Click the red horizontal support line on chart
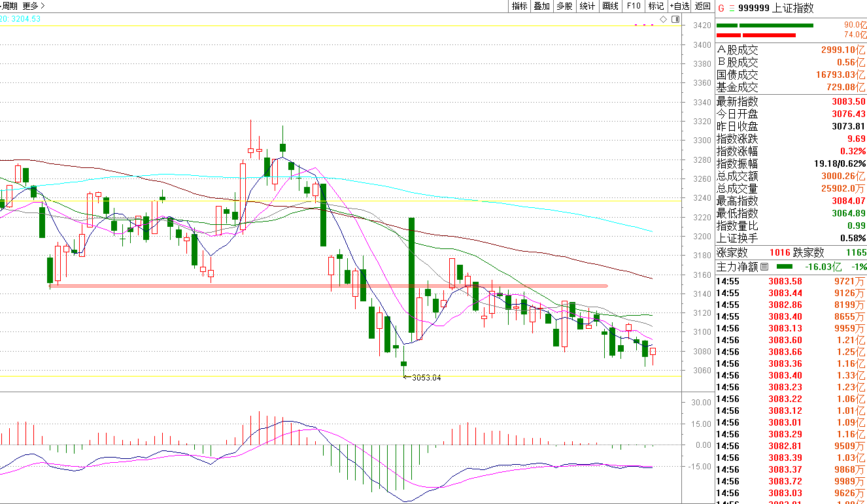The height and width of the screenshot is (504, 867). pos(328,286)
